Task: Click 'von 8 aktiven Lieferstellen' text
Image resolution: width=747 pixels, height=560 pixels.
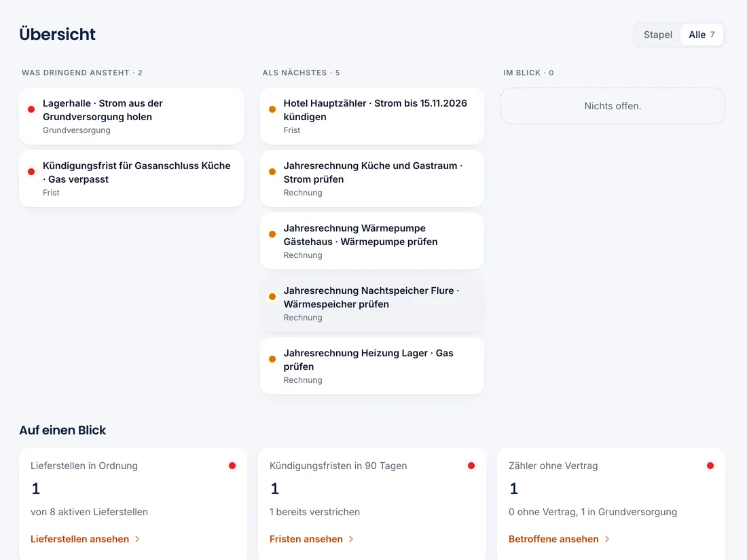Action: point(89,512)
